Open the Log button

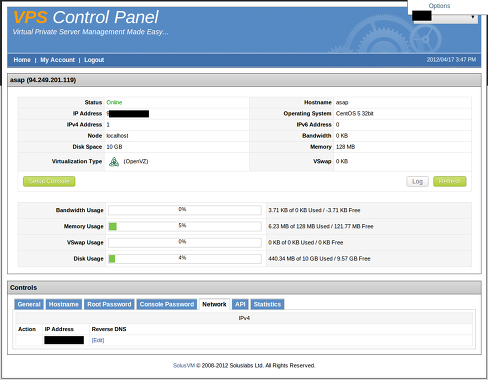tap(417, 181)
